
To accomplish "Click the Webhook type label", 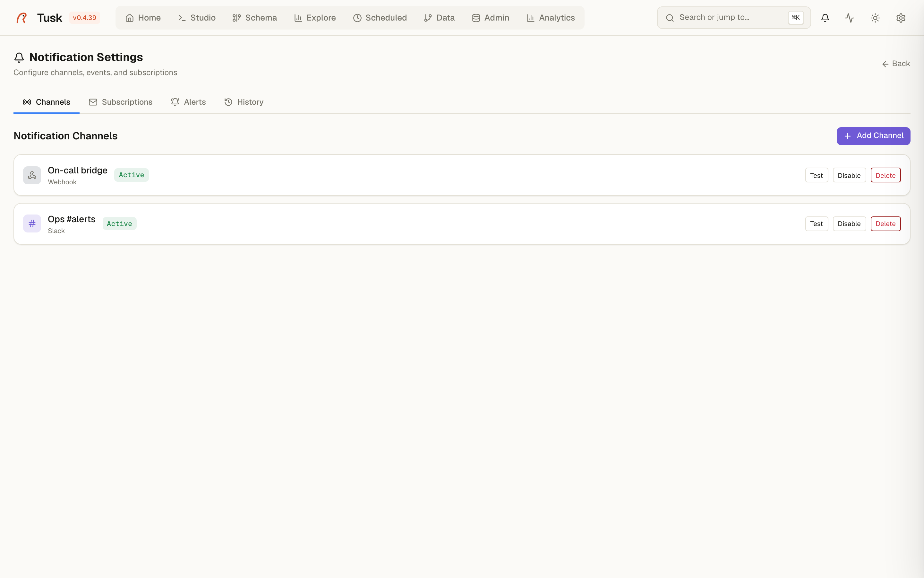I will point(62,182).
